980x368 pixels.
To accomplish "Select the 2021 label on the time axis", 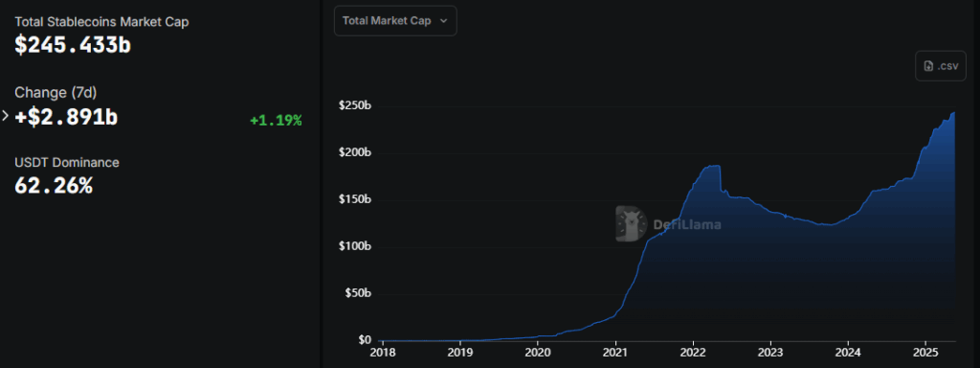I will 615,353.
